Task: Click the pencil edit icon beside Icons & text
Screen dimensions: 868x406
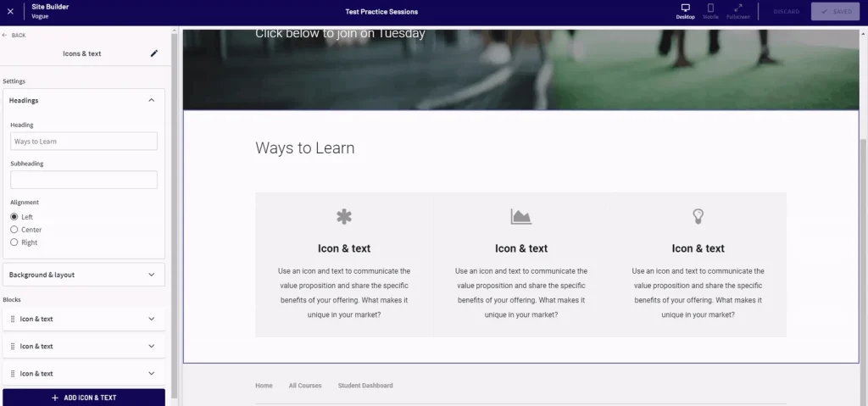Action: (x=154, y=53)
